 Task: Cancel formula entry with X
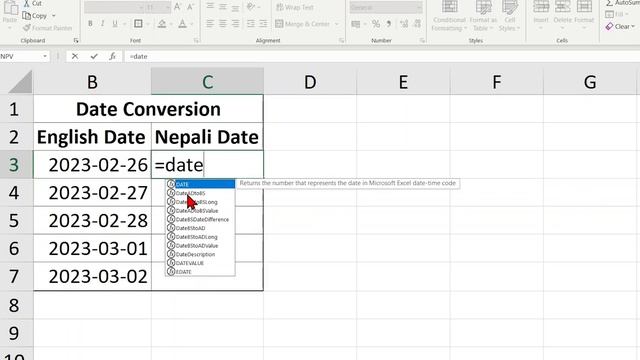[75, 56]
